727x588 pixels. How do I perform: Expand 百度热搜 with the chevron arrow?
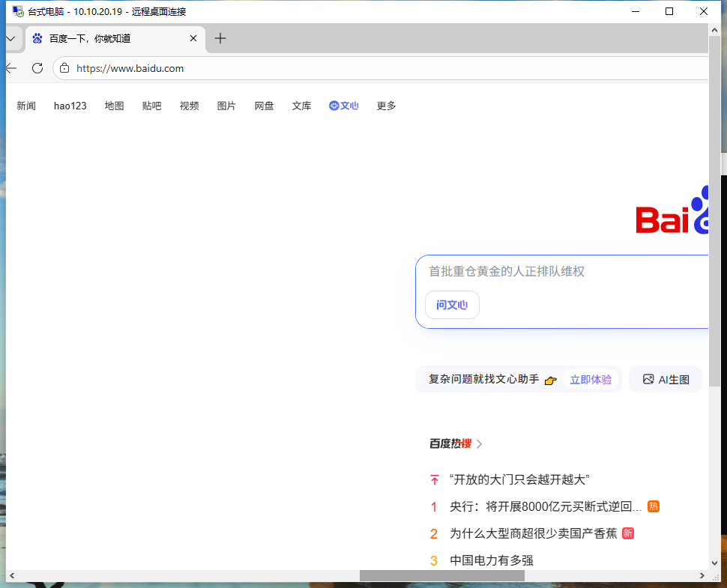480,444
